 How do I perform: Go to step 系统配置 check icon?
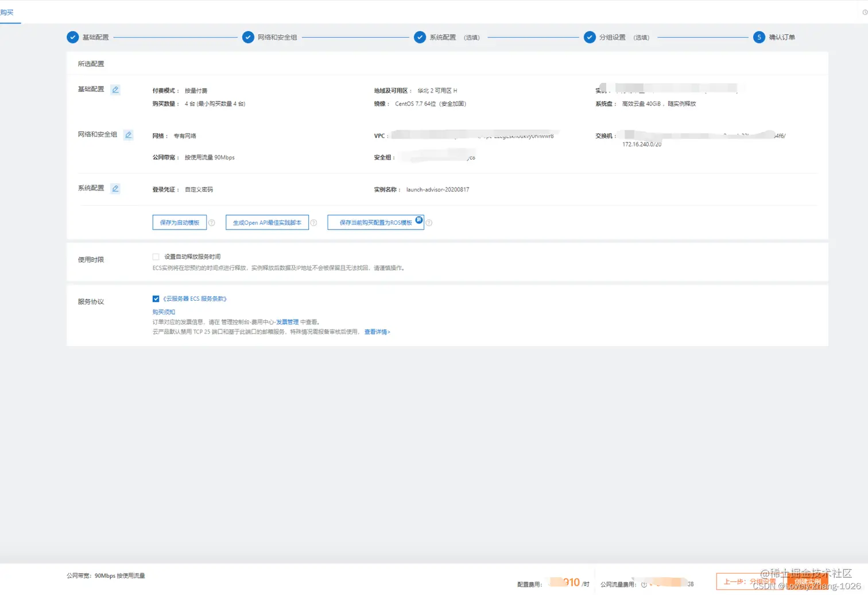click(420, 37)
